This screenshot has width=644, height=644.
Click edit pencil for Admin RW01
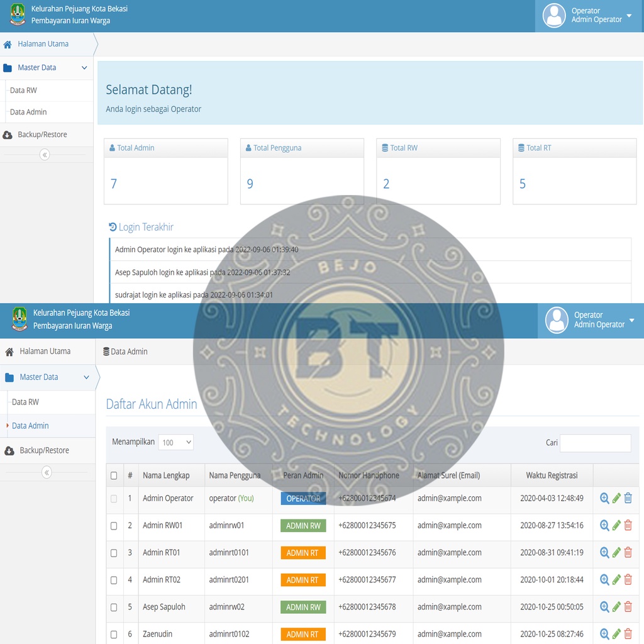pos(616,525)
